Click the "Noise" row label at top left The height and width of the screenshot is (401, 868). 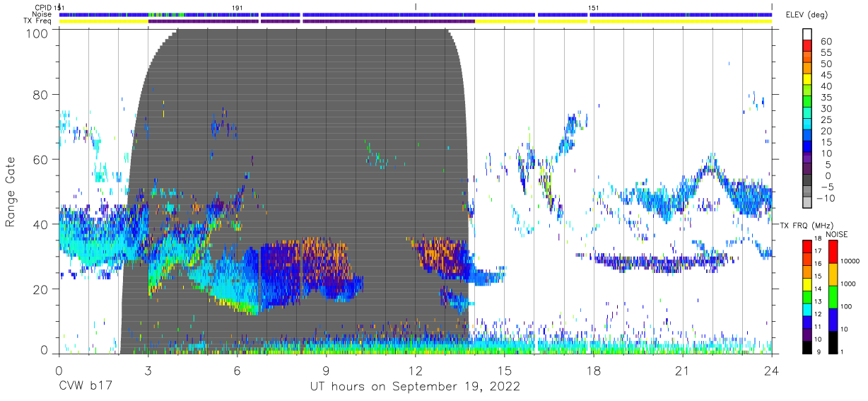(x=42, y=14)
